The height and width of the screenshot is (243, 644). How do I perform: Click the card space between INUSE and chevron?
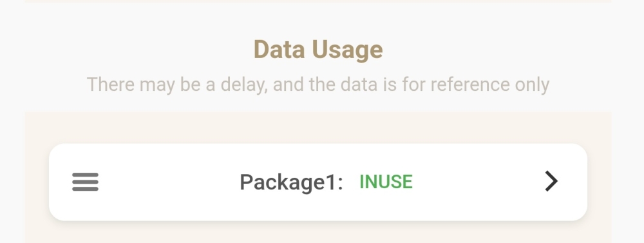478,182
